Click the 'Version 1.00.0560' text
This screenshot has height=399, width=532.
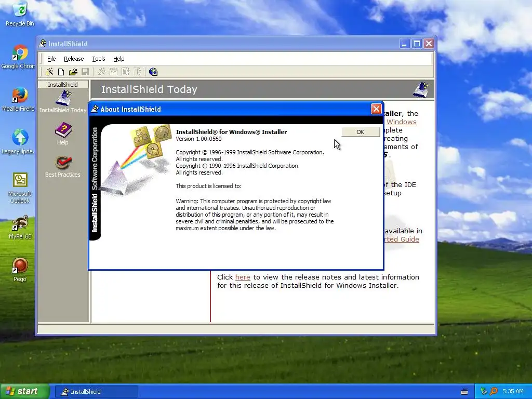[x=198, y=139]
